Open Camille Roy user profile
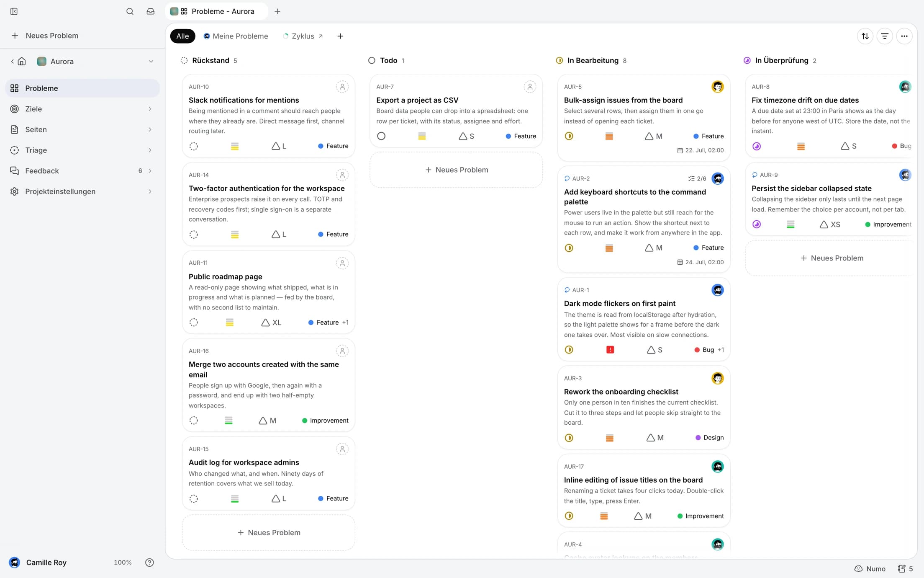 [x=38, y=563]
